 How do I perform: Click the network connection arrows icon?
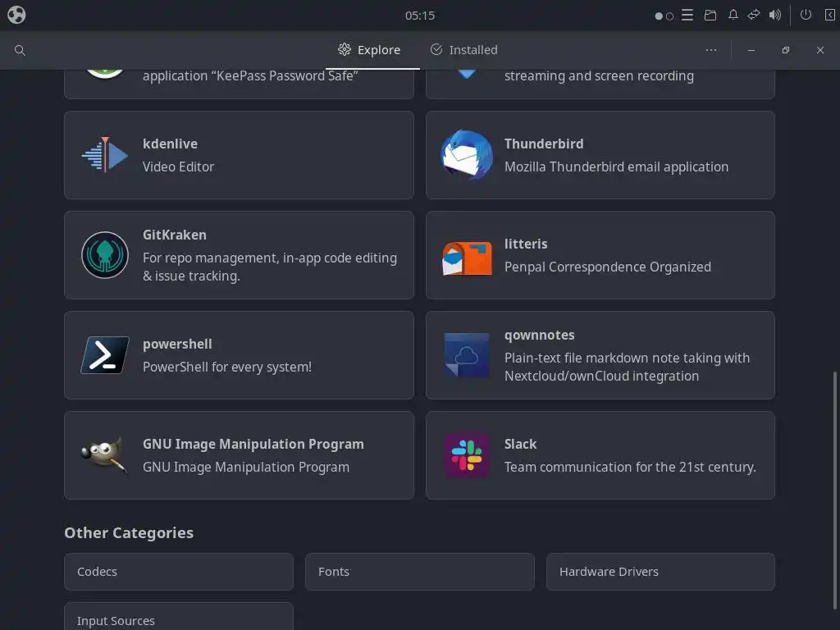point(754,15)
